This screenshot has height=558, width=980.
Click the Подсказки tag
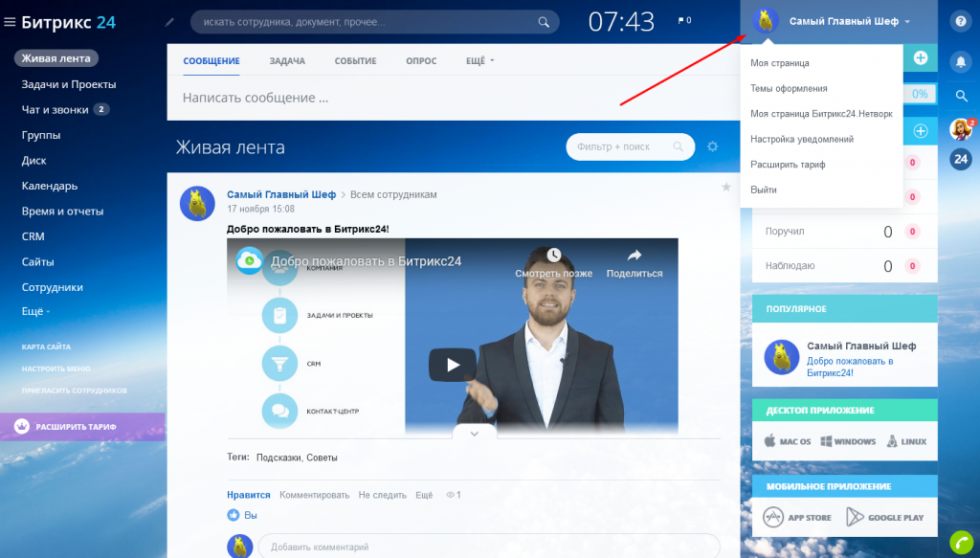click(279, 458)
